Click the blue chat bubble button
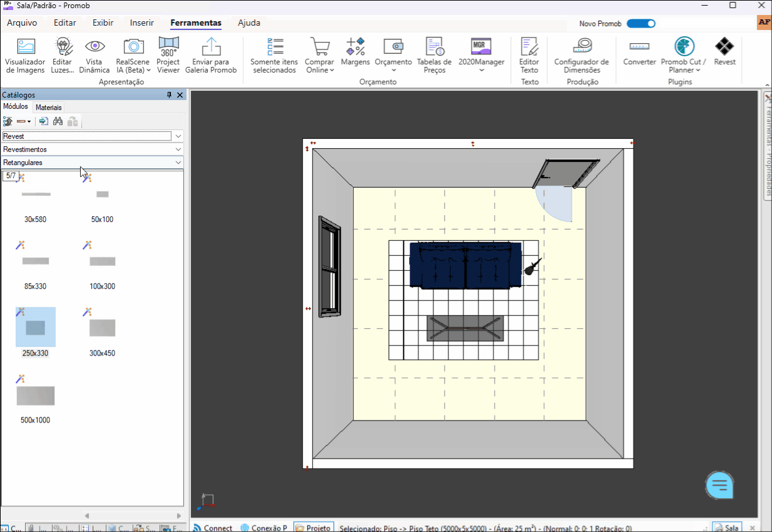The height and width of the screenshot is (532, 772). (x=719, y=484)
